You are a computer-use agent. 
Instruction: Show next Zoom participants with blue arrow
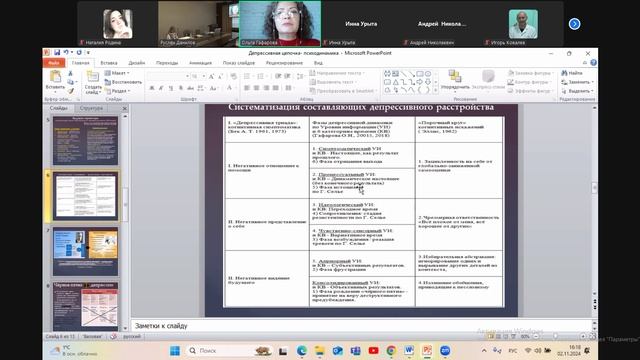pyautogui.click(x=574, y=24)
